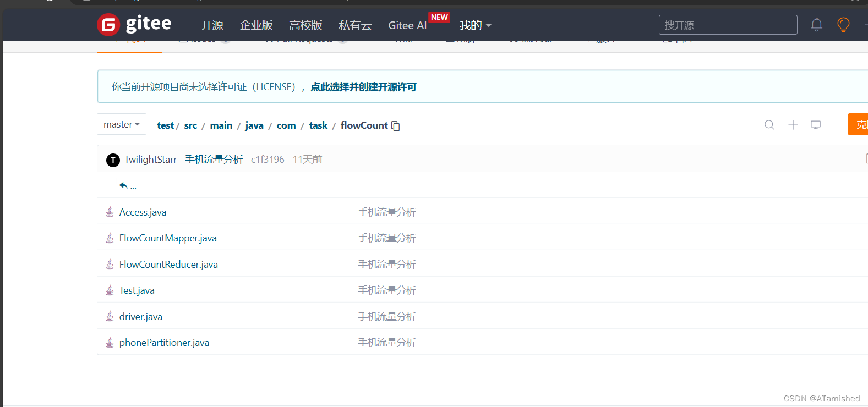Open the 开源 menu item
868x407 pixels.
point(212,25)
